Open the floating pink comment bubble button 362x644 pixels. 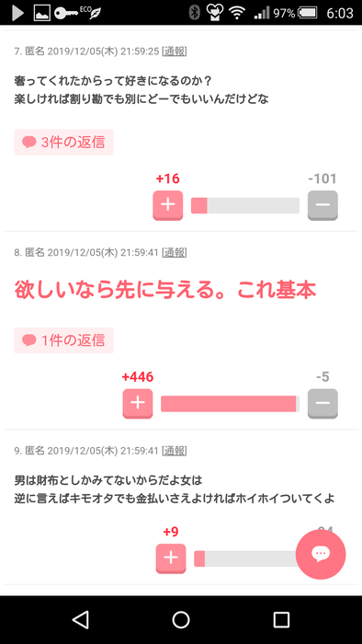321,555
